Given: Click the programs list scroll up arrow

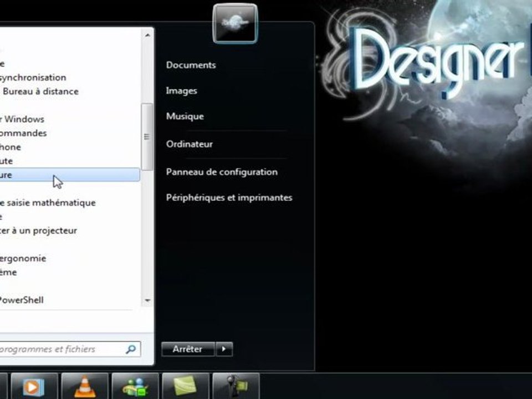Looking at the screenshot, I should tap(147, 35).
